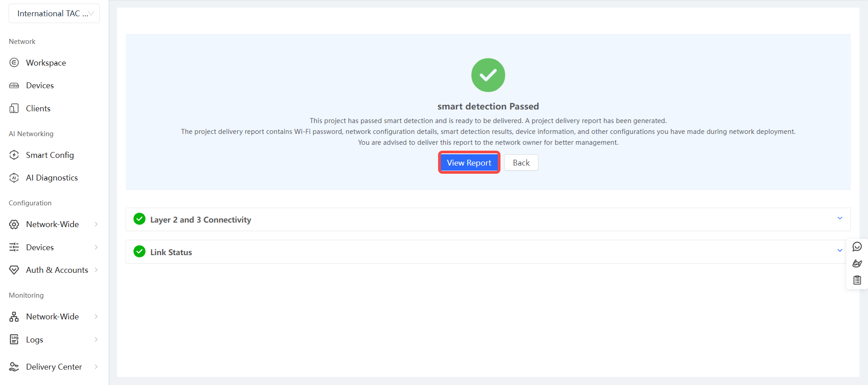868x385 pixels.
Task: Expand the Link Status section chevron
Action: tap(840, 251)
